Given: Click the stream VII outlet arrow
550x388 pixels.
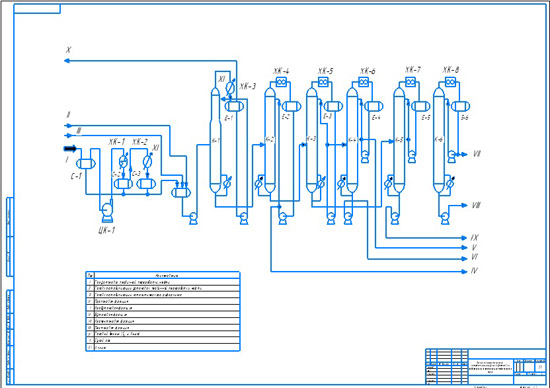Looking at the screenshot, I should point(464,154).
